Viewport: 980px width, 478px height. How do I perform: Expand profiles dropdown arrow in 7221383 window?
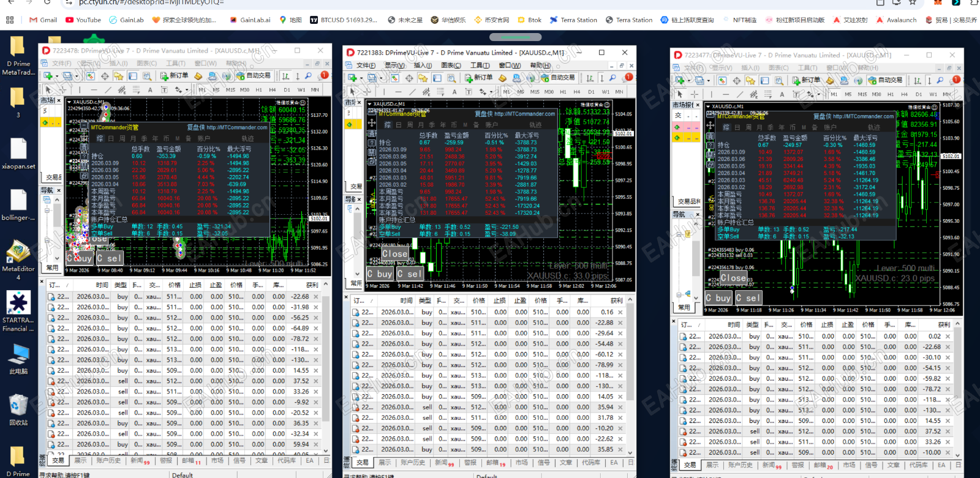tap(381, 78)
